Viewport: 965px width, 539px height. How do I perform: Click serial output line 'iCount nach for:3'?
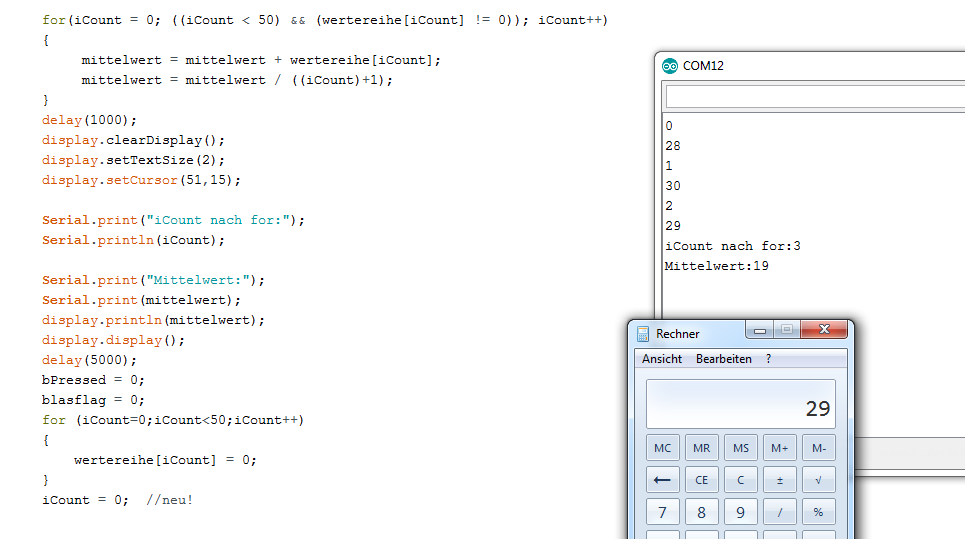(x=732, y=246)
